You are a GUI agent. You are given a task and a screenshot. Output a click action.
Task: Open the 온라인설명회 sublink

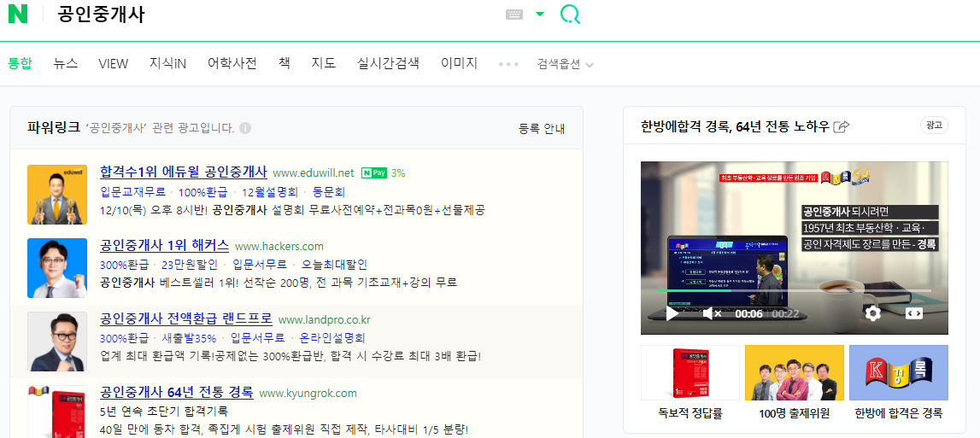tap(332, 338)
